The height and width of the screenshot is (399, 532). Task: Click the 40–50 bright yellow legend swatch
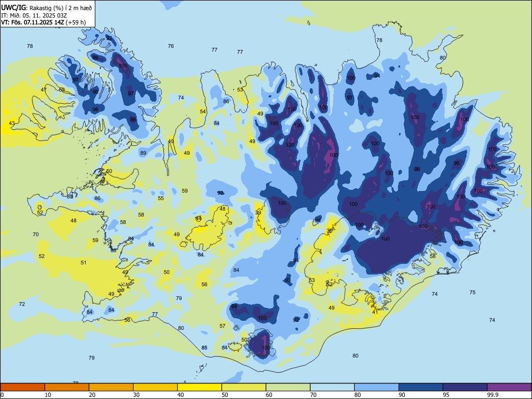pos(199,387)
